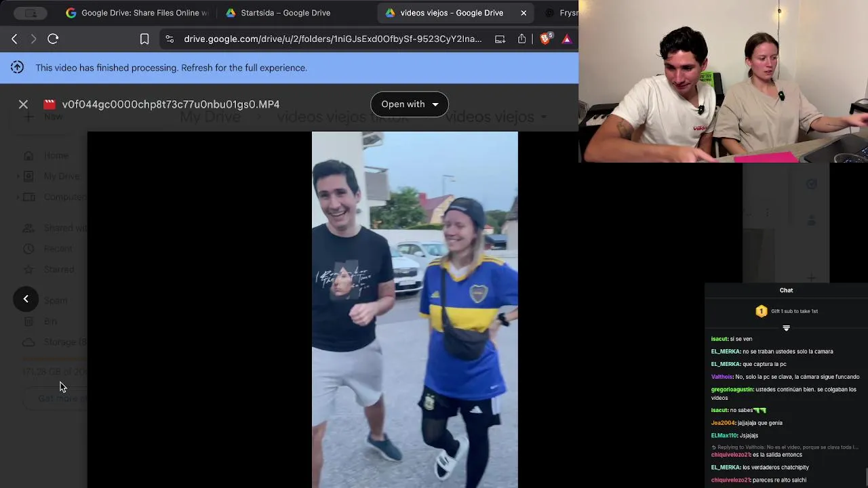Click the 'Replying to Valthois' reply line
This screenshot has height=488, width=868.
tap(785, 447)
